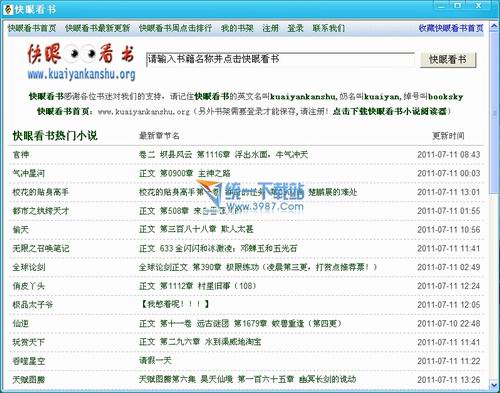Click 点击下载快眼看书小说阅读器 link
This screenshot has width=500, height=393.
390,111
